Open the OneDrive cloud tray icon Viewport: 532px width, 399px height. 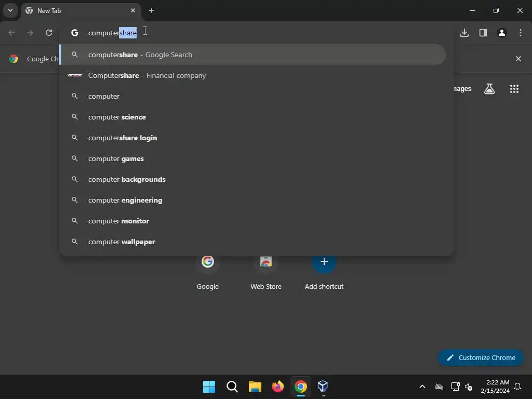pos(439,387)
